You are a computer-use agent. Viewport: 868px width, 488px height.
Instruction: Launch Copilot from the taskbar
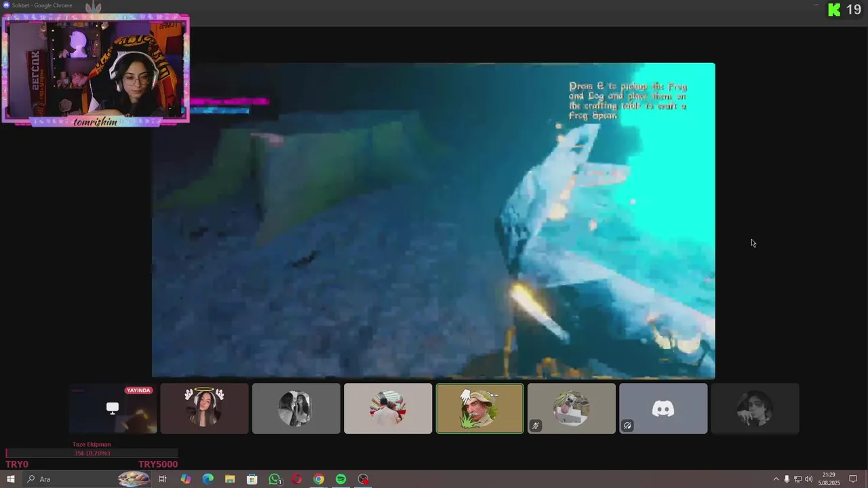tap(185, 479)
